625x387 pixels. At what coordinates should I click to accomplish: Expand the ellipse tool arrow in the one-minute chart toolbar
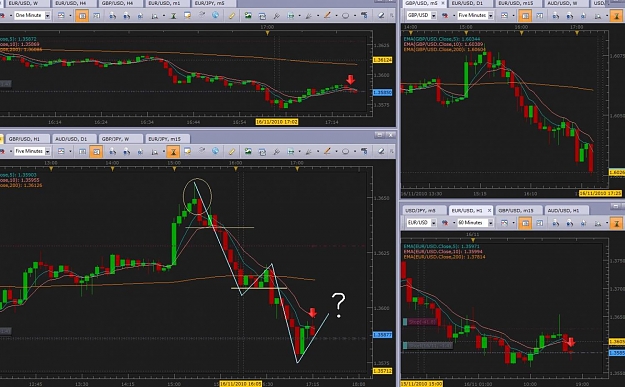click(354, 16)
